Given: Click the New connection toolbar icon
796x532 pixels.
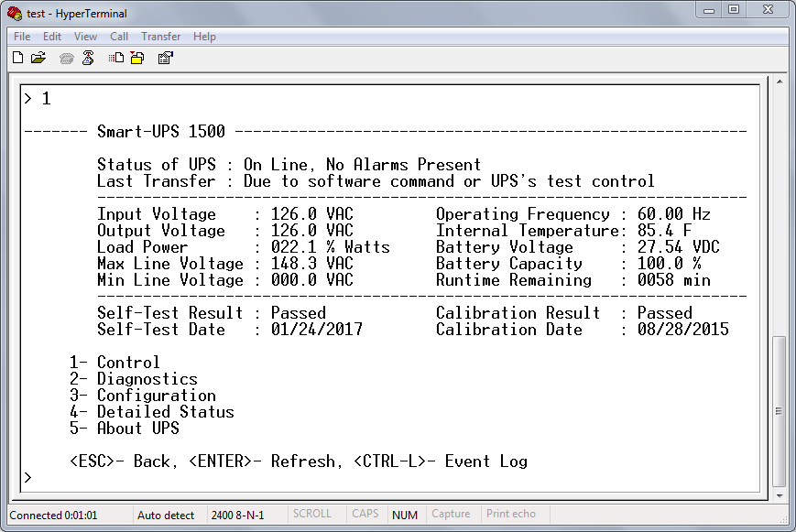Looking at the screenshot, I should (17, 58).
